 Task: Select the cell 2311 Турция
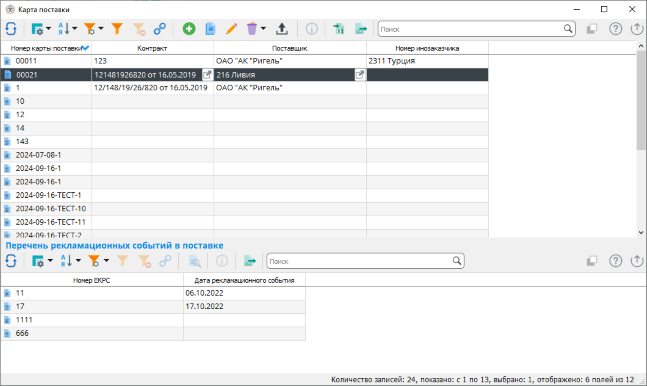pyautogui.click(x=427, y=61)
